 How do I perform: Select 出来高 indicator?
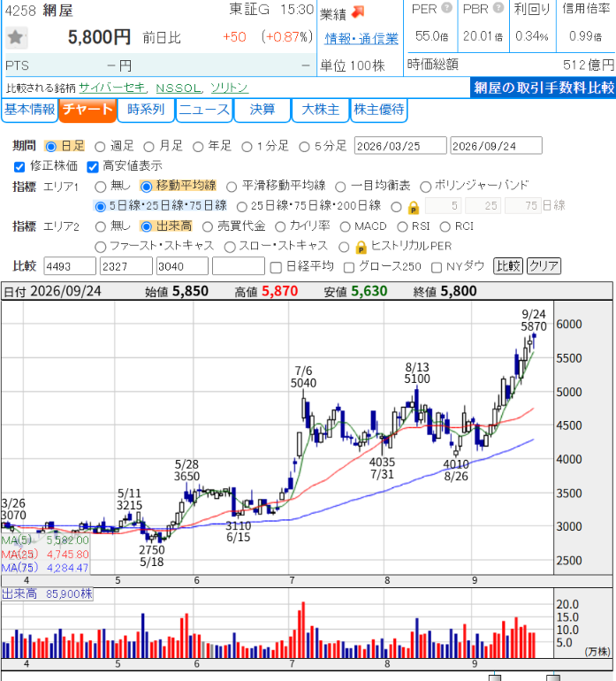147,226
